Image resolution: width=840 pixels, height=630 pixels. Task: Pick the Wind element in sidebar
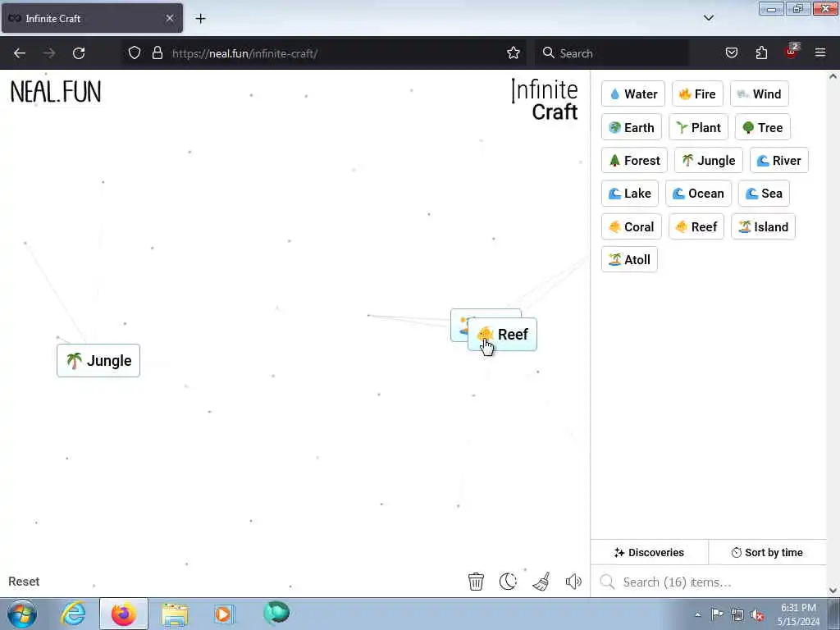tap(759, 94)
